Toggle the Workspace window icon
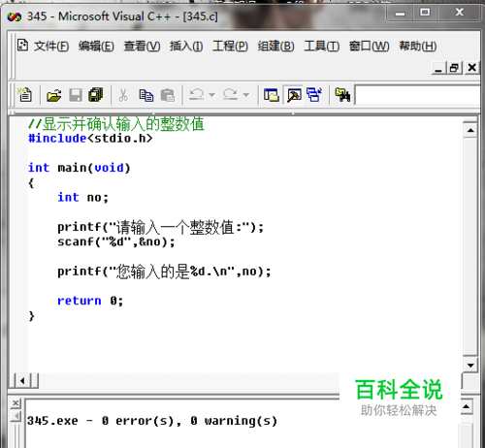The height and width of the screenshot is (448, 485). tap(272, 95)
